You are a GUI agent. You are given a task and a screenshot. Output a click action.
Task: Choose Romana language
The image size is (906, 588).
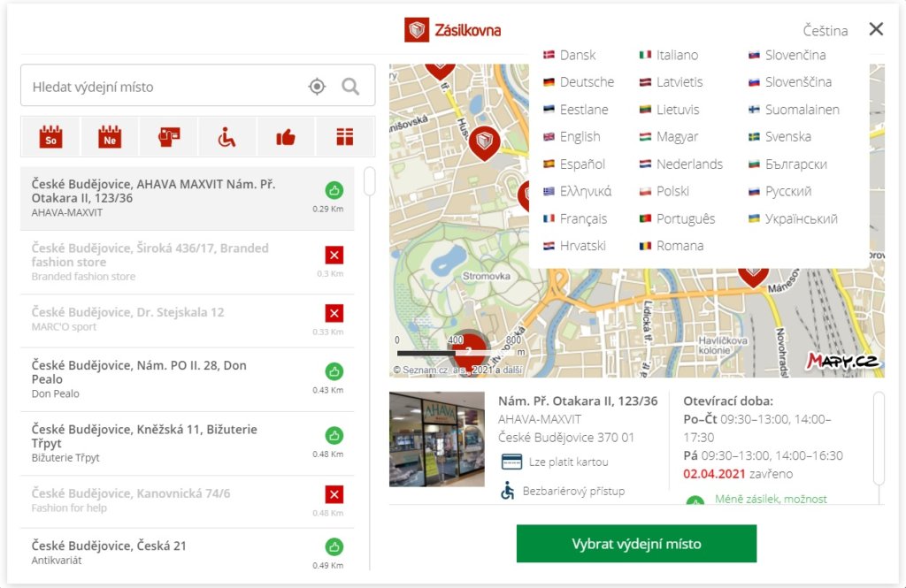672,246
